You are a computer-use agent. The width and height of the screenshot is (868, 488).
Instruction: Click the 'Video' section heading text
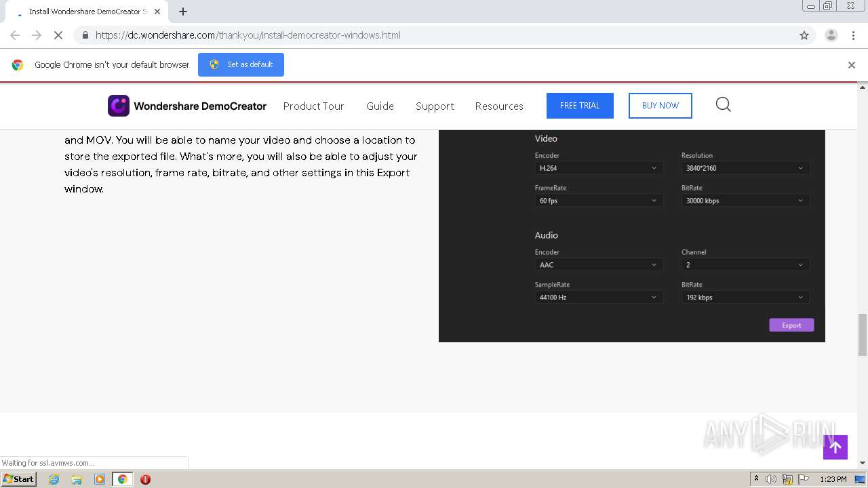point(546,138)
